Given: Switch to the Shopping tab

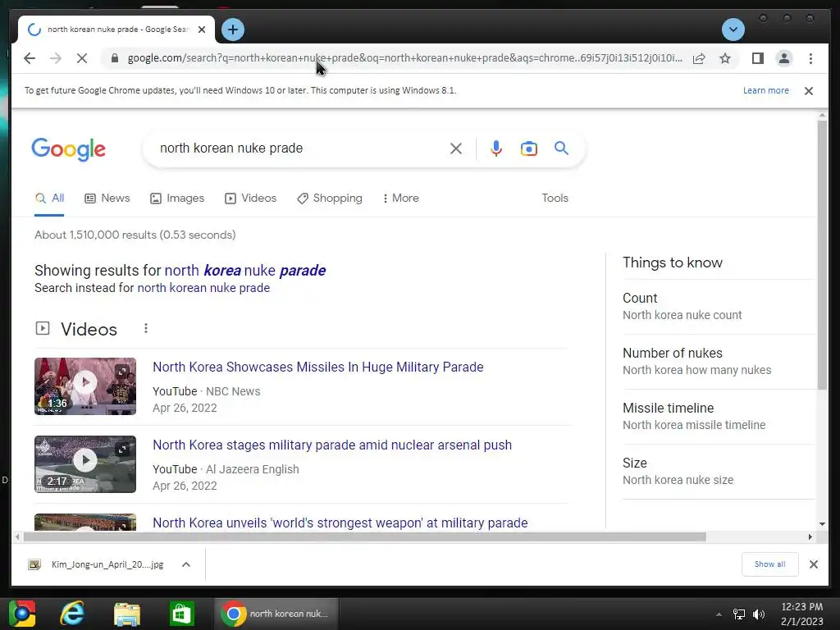Looking at the screenshot, I should point(330,199).
